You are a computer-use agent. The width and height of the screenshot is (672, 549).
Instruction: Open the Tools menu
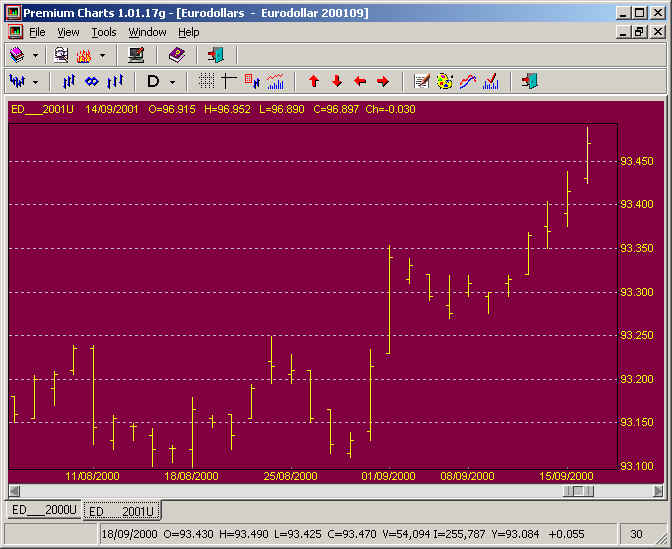(x=104, y=32)
